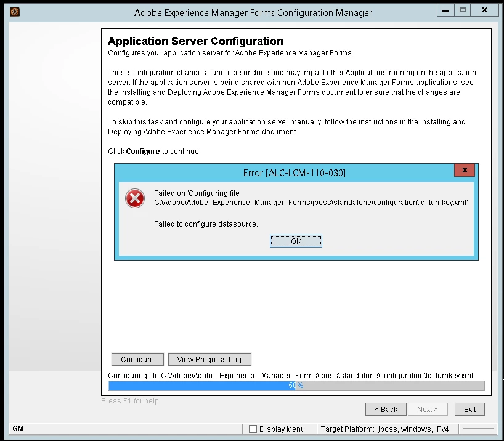The image size is (504, 441).
Task: Click the lc_turnkey.xml path in error dialog
Action: tap(311, 203)
